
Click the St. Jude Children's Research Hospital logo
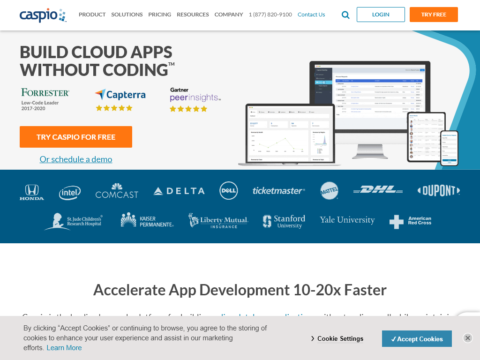point(74,221)
